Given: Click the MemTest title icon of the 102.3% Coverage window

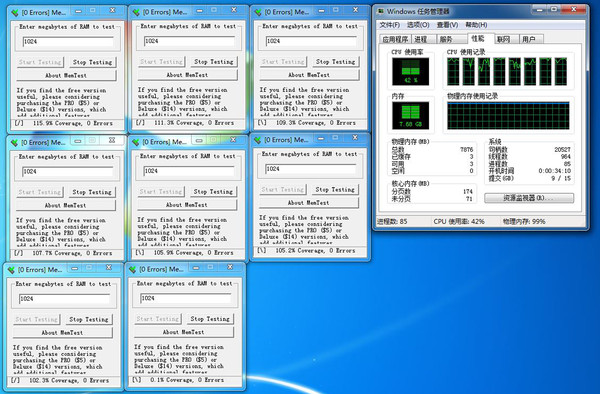Looking at the screenshot, I should 11,270.
